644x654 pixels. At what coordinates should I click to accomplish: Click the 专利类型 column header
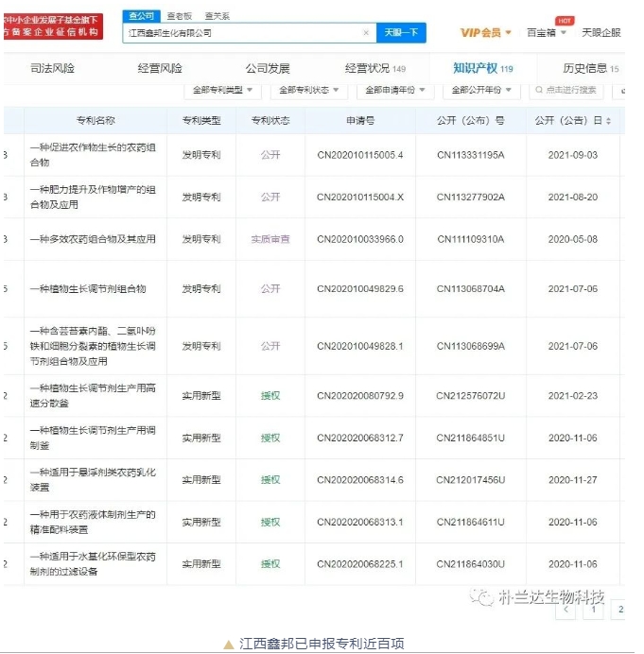201,121
